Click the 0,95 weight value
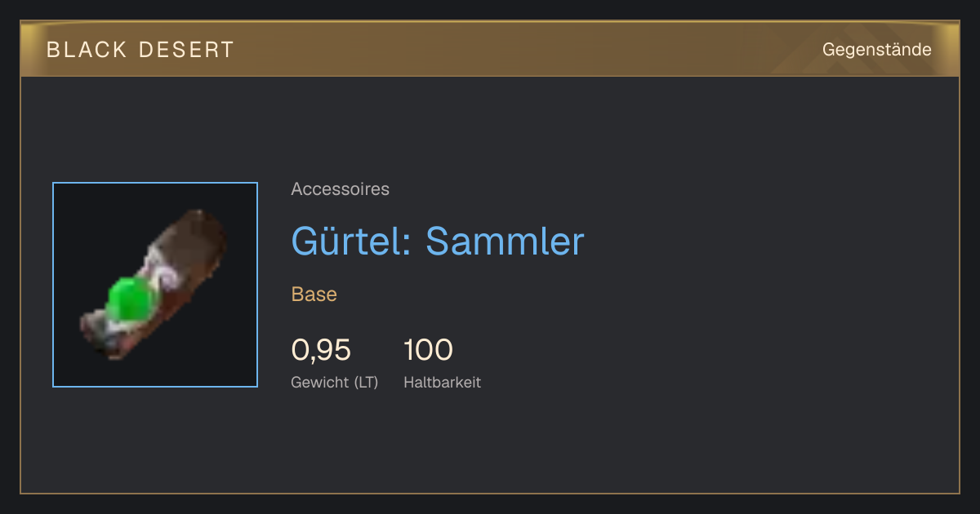Viewport: 980px width, 514px height. (321, 350)
